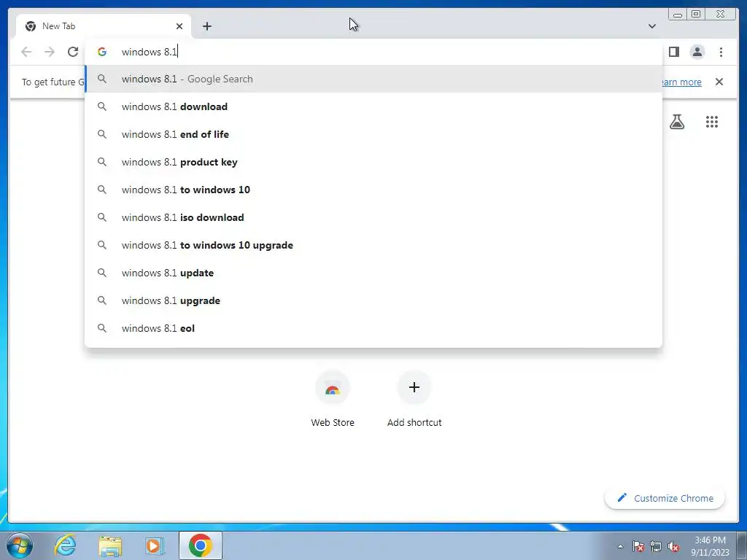The image size is (747, 560).
Task: Open the Google apps grid icon
Action: pos(712,122)
